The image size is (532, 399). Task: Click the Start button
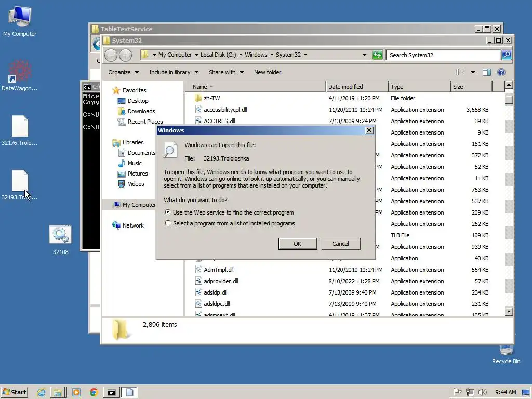(14, 392)
